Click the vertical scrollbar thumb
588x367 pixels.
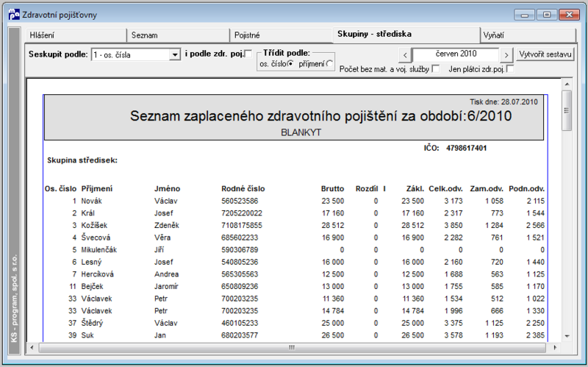567,111
